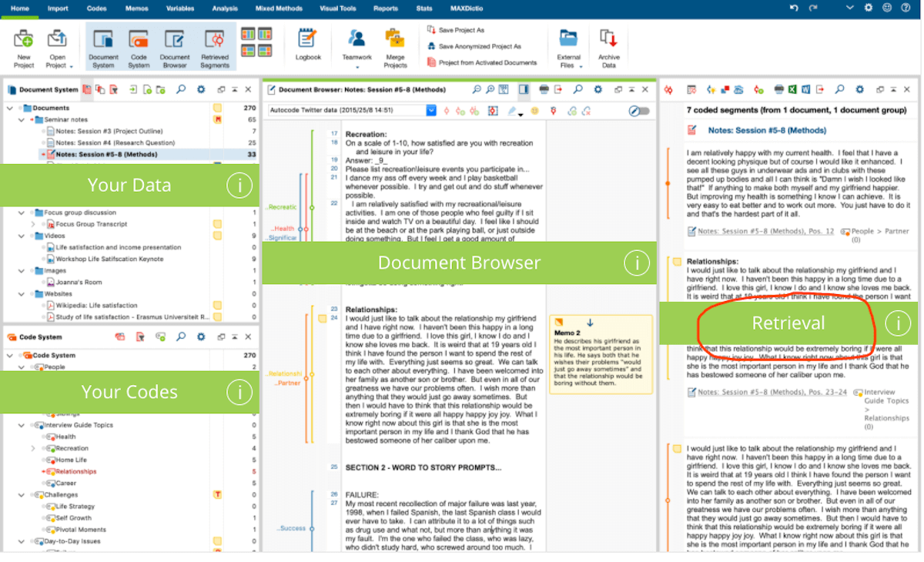Open feedback smiley icon at top right
The image size is (924, 562).
point(887,8)
